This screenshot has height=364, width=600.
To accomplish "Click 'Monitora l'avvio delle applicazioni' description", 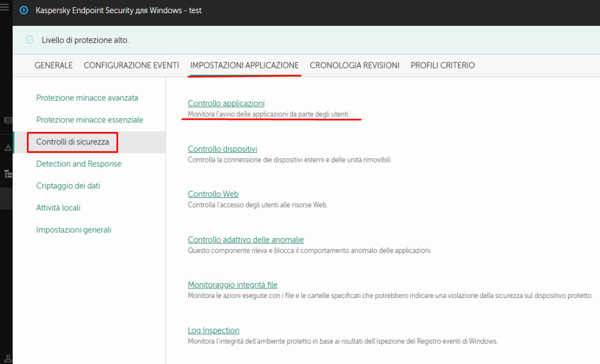I will [x=269, y=114].
